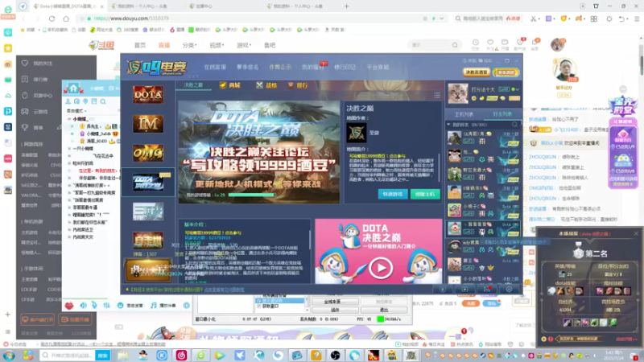Expand the 一只小蝴蝶 channel node

pyautogui.click(x=69, y=149)
